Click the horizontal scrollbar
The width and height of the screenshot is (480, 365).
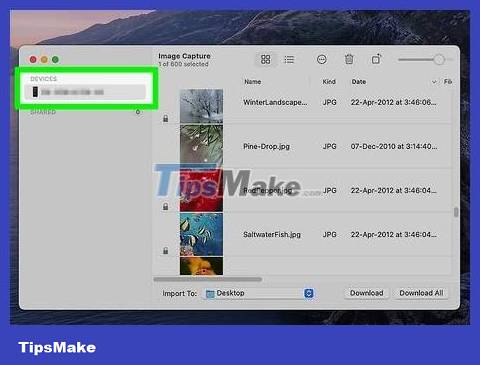pyautogui.click(x=208, y=279)
